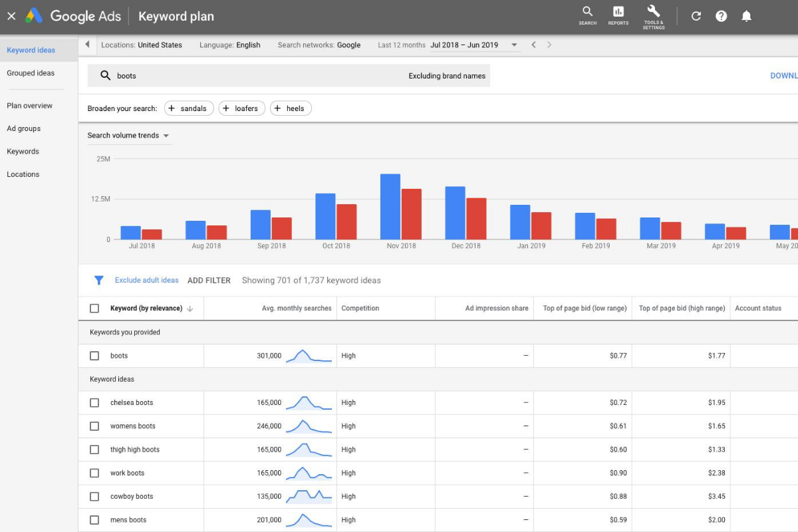
Task: Go to previous date range
Action: tap(533, 45)
